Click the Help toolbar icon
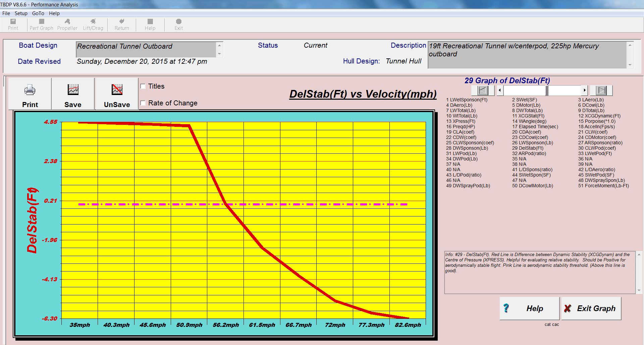The image size is (644, 345). point(150,24)
